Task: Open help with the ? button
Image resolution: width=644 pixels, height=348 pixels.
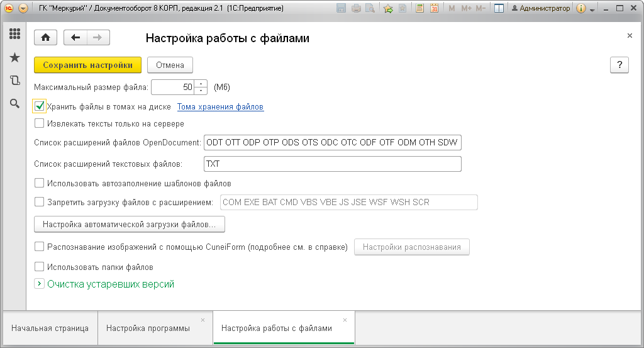Action: 619,65
